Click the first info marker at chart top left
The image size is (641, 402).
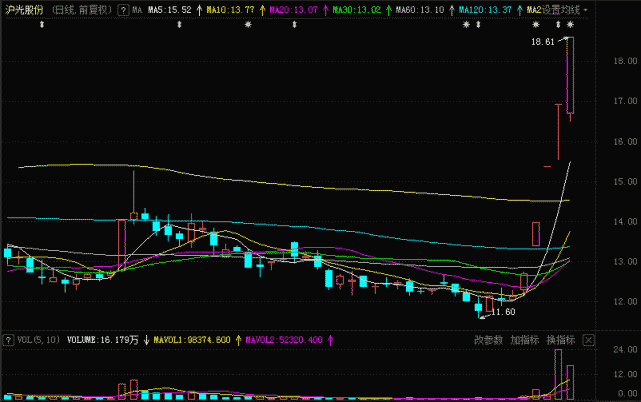[42, 25]
